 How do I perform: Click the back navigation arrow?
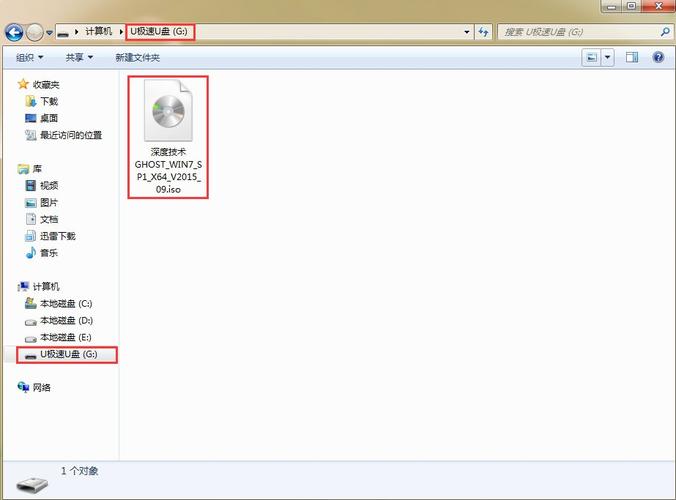coord(14,32)
